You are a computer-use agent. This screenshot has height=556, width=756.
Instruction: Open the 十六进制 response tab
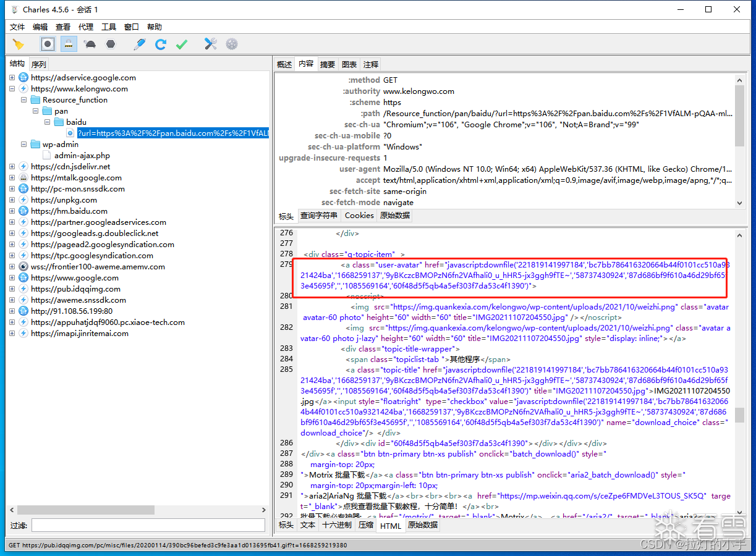(337, 525)
